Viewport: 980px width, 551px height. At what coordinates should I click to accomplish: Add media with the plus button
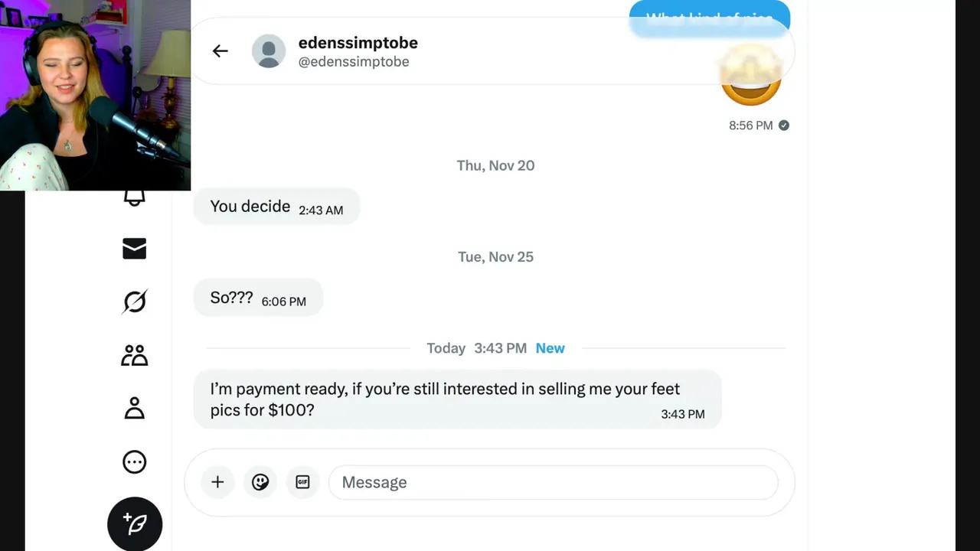point(217,482)
